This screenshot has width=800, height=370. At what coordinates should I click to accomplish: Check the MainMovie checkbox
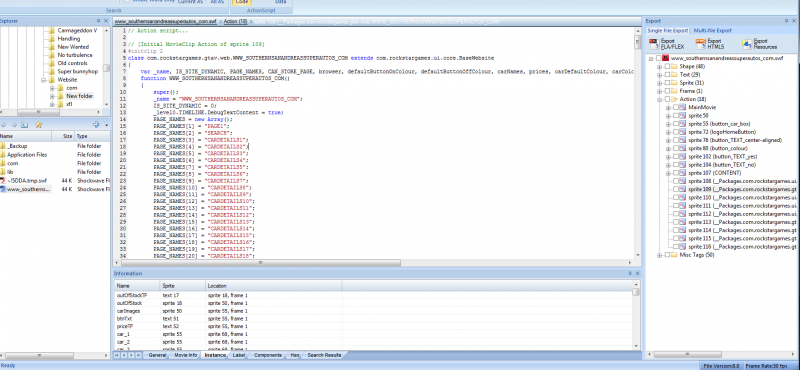click(676, 108)
